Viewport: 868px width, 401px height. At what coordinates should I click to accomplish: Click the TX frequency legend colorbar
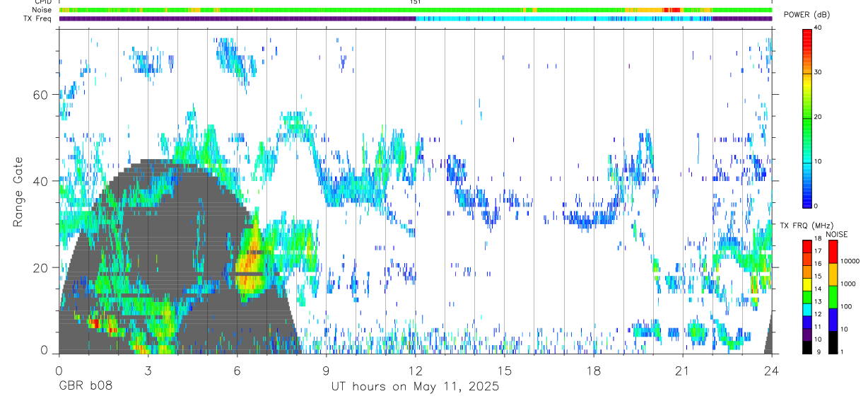point(807,297)
